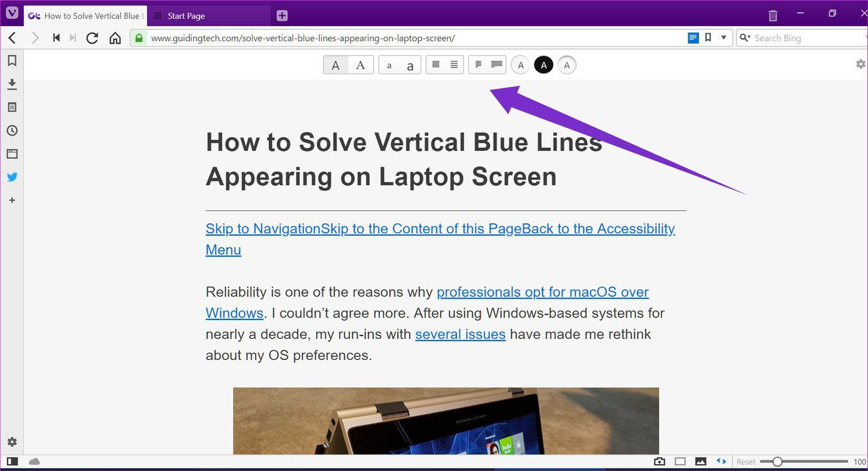Screen dimensions: 868x471
Task: Expand address bar typed history dropdown
Action: tap(724, 37)
